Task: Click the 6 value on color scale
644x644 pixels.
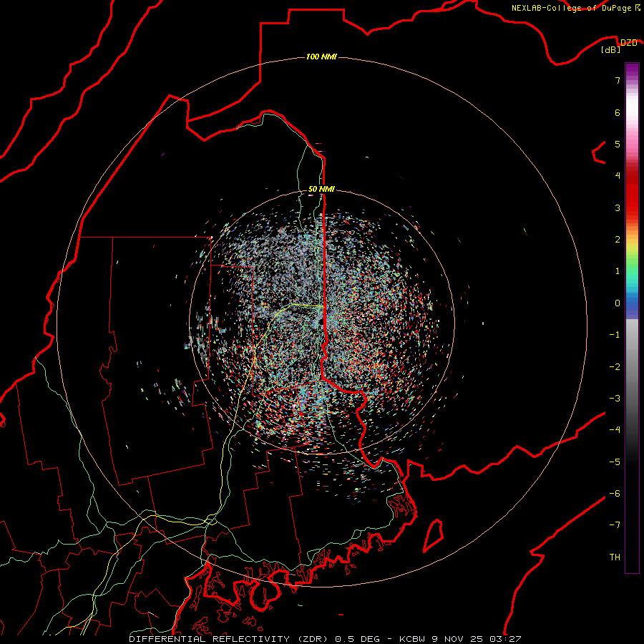Action: tap(618, 112)
